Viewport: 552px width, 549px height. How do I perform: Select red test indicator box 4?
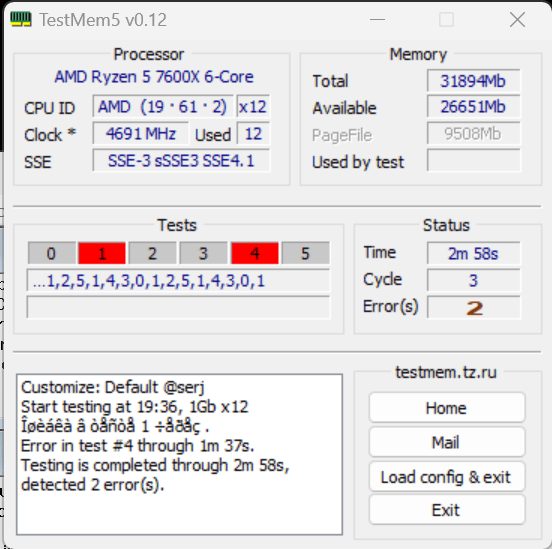pos(255,253)
